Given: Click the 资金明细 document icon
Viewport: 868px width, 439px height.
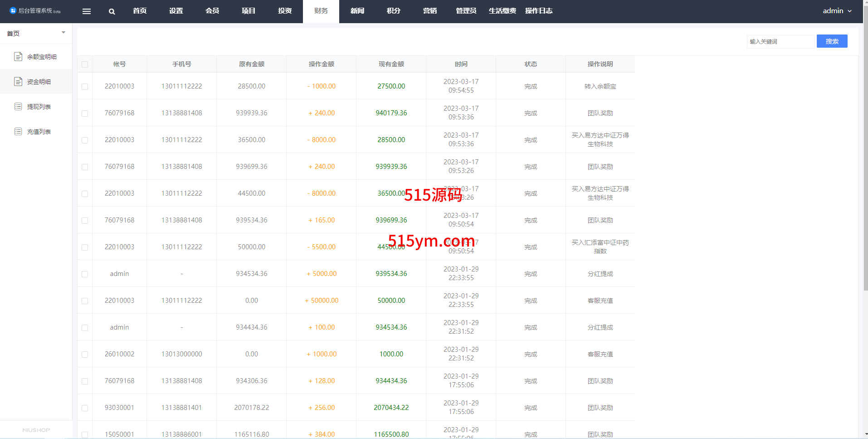Looking at the screenshot, I should tap(18, 82).
